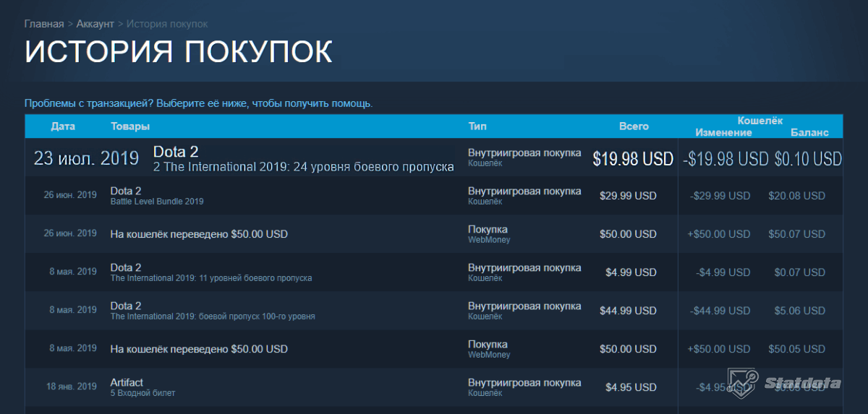The image size is (868, 414).
Task: Click the $50.05 USD balance value
Action: 796,349
